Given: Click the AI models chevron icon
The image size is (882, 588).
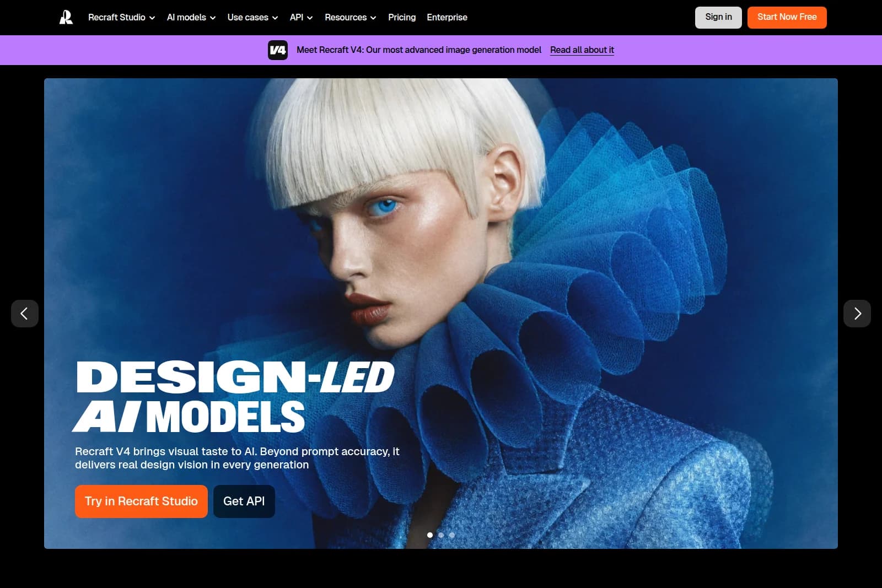Looking at the screenshot, I should point(213,18).
